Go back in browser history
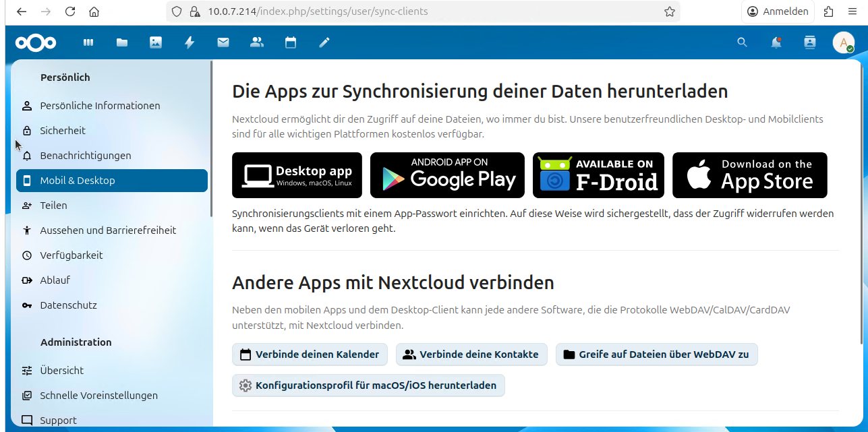868x432 pixels. (22, 11)
